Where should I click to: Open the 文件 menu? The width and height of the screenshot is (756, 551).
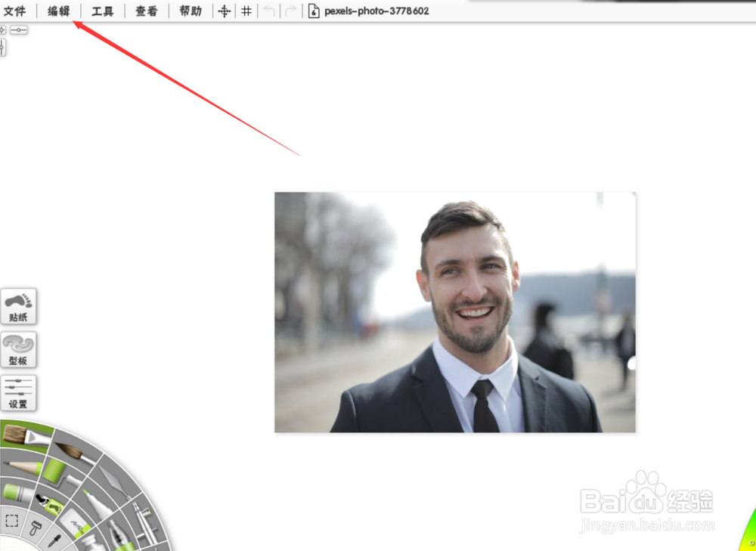pos(14,11)
